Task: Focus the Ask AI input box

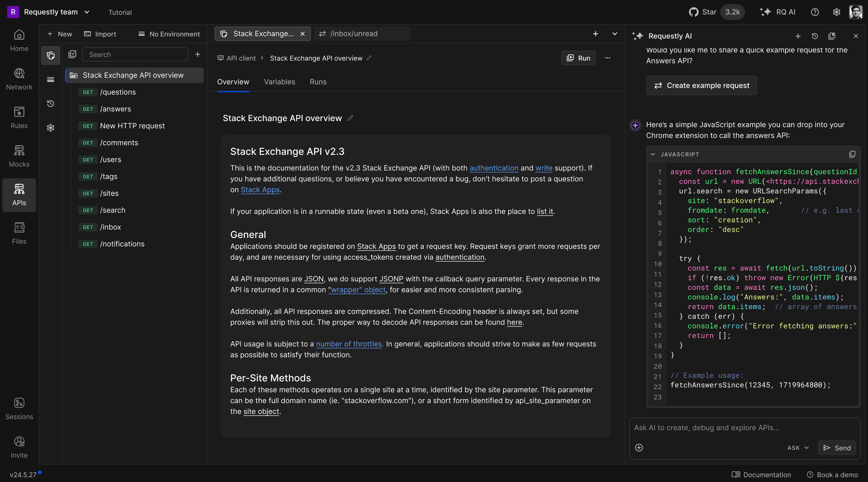Action: coord(744,428)
